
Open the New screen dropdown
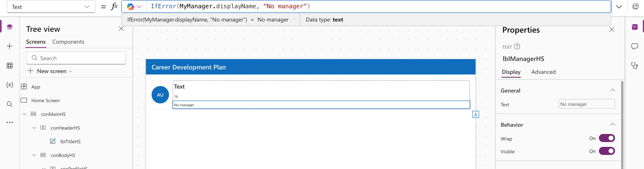point(50,71)
